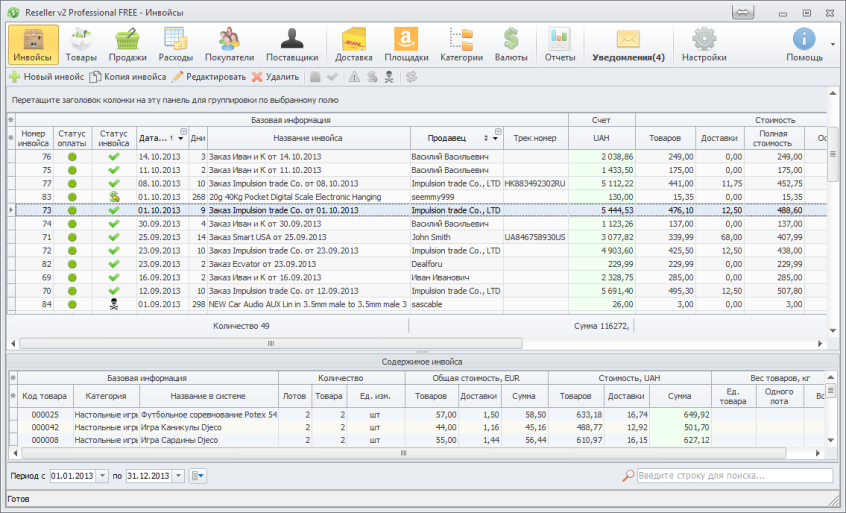Open Расходы from the toolbar
The image size is (846, 513).
176,45
